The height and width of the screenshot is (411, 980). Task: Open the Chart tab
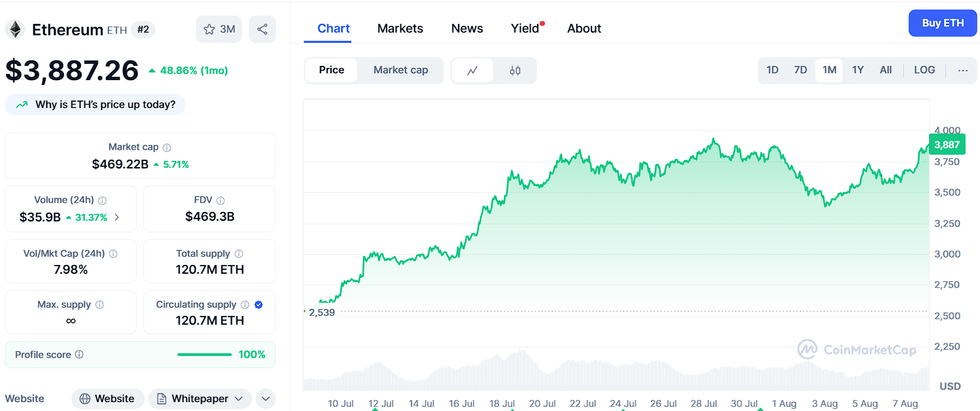(334, 29)
